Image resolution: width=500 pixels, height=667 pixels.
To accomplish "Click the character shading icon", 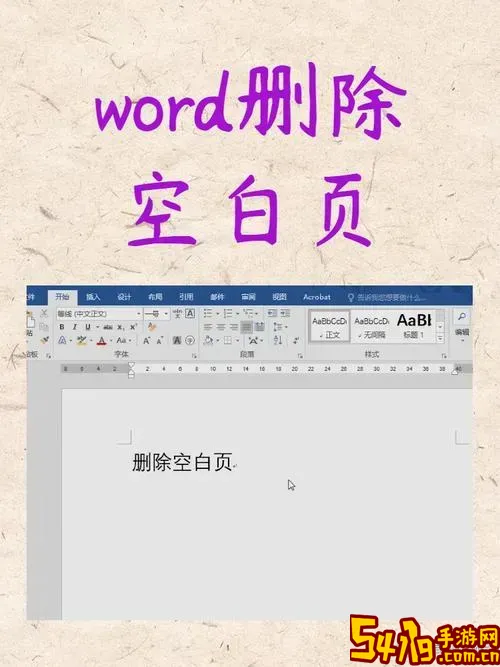I will tap(177, 340).
